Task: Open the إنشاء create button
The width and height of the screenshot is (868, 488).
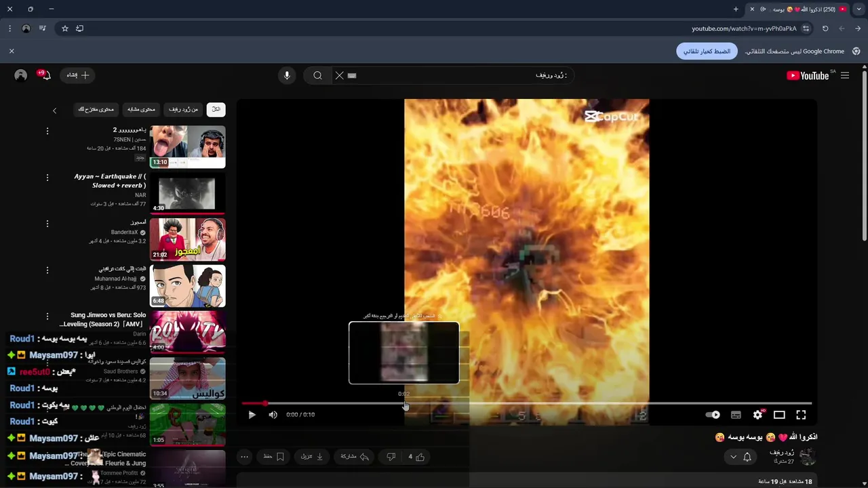Action: (77, 75)
